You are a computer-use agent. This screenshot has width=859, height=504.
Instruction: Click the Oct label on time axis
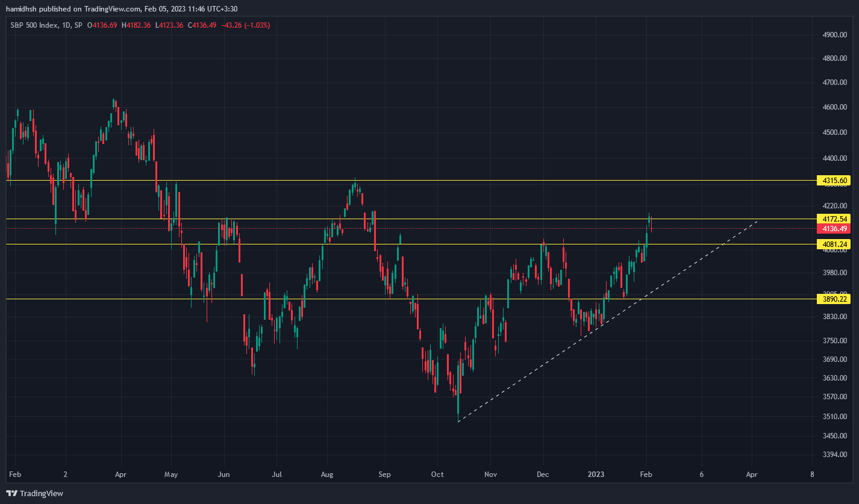coord(437,474)
